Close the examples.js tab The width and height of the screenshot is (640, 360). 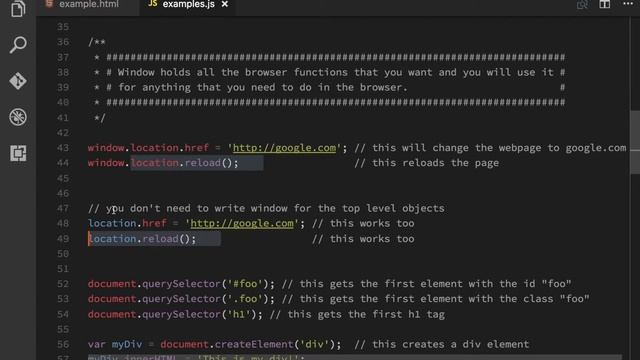225,4
